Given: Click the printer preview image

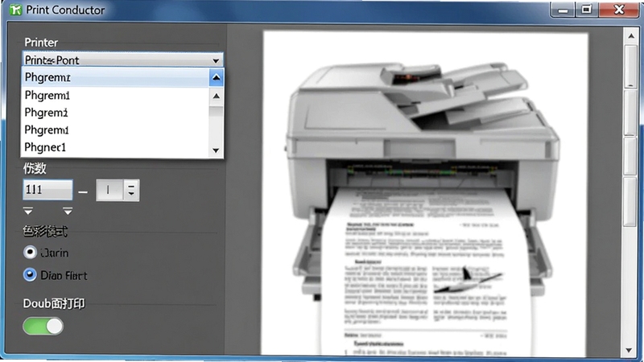Looking at the screenshot, I should click(x=425, y=193).
